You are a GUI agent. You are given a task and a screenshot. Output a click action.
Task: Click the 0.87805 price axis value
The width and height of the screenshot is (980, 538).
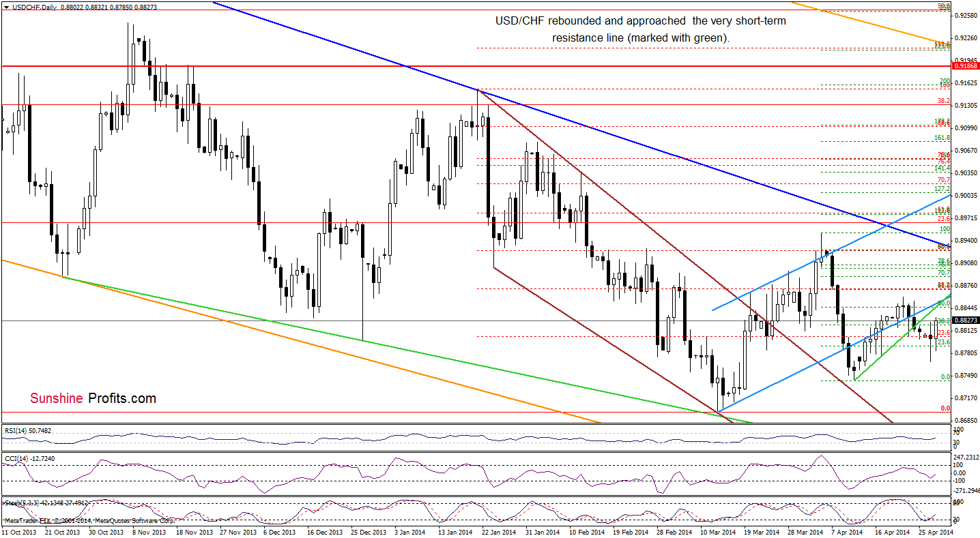965,353
